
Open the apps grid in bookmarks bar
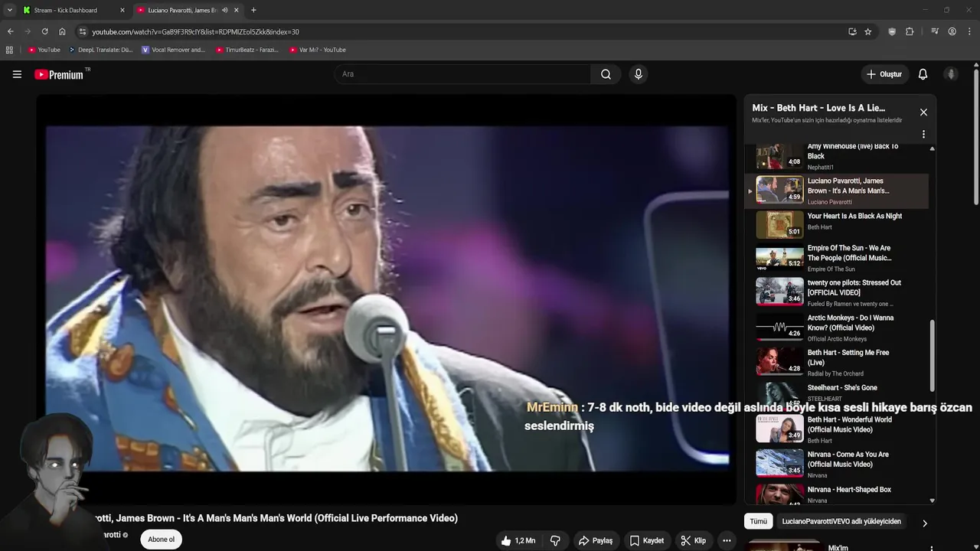pyautogui.click(x=9, y=50)
